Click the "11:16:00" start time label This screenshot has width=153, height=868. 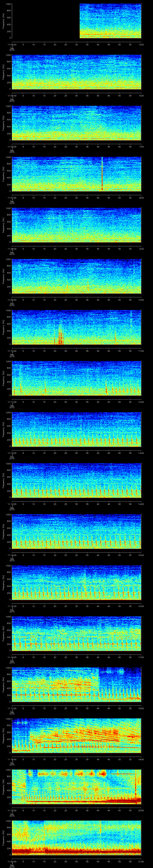(12, 657)
